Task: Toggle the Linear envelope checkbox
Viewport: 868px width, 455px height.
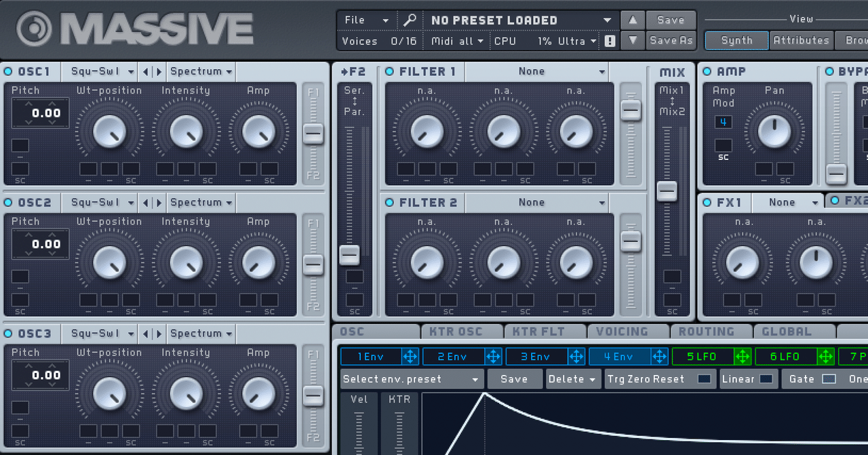Action: click(766, 379)
